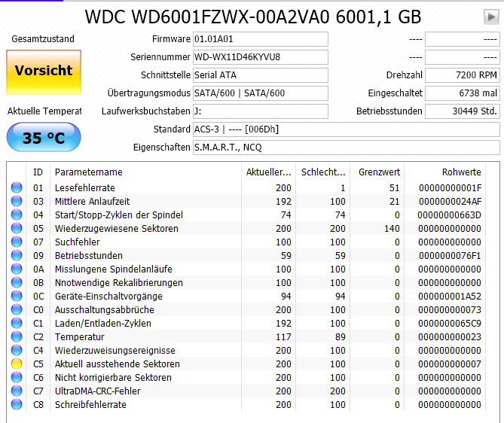The height and width of the screenshot is (423, 504).
Task: Select the Wiederzugewiesene Sektoren parameter name
Action: point(117,228)
